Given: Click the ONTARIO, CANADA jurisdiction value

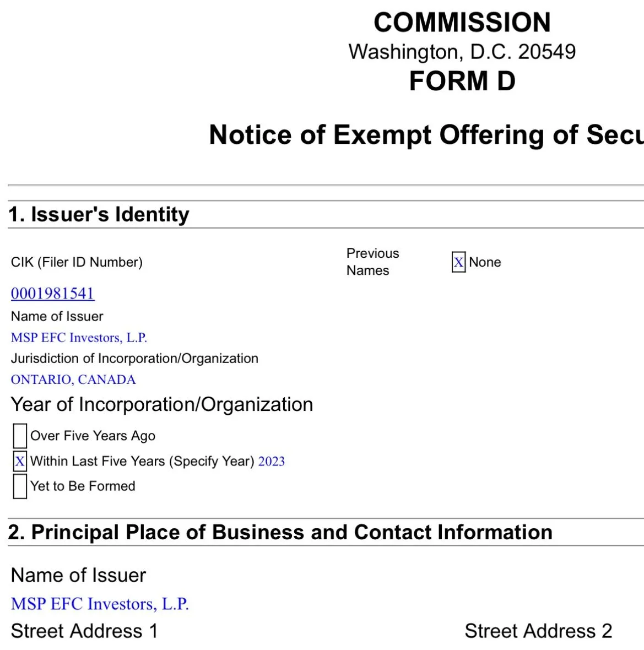Looking at the screenshot, I should point(73,380).
